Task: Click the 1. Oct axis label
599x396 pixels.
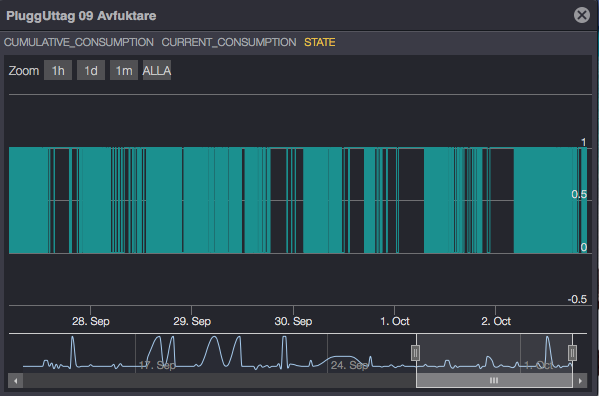Action: click(x=395, y=321)
